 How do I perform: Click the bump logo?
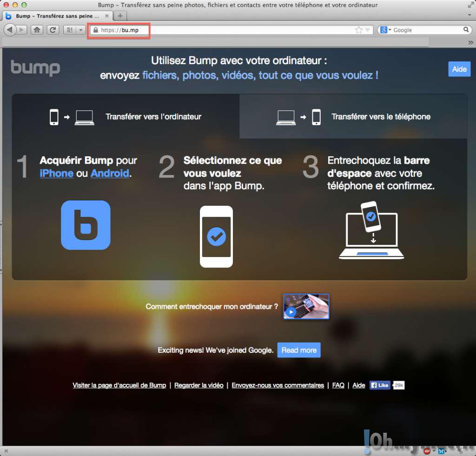[35, 68]
